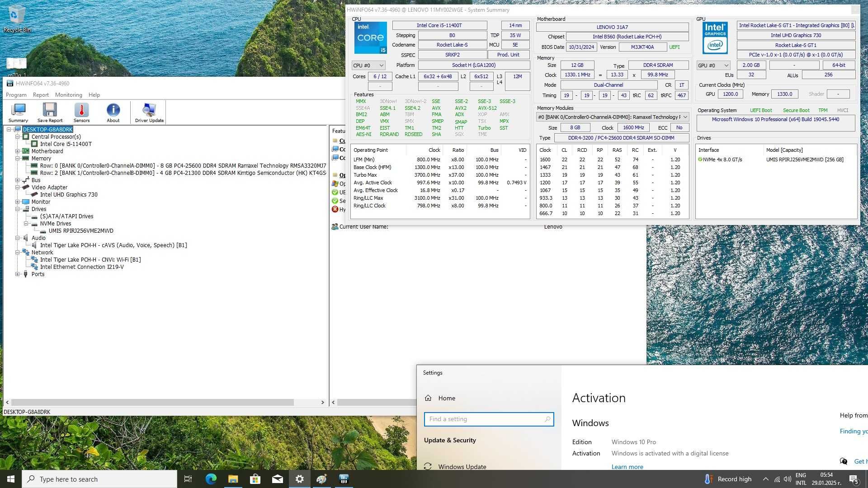Open Microsoft Edge from taskbar

tap(211, 479)
